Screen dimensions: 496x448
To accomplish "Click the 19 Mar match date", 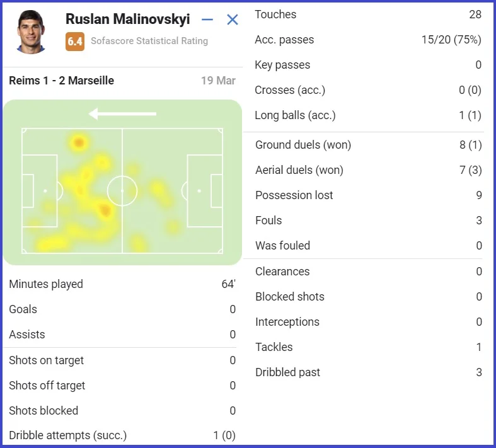I will [x=218, y=81].
